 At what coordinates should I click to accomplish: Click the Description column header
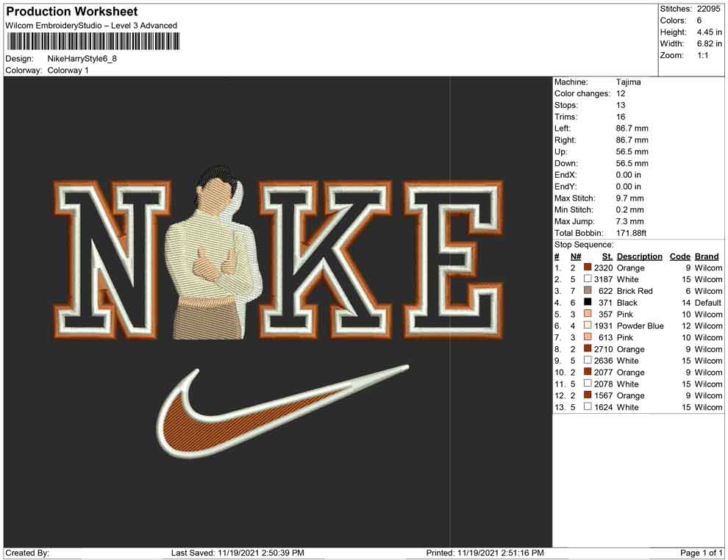pos(639,256)
